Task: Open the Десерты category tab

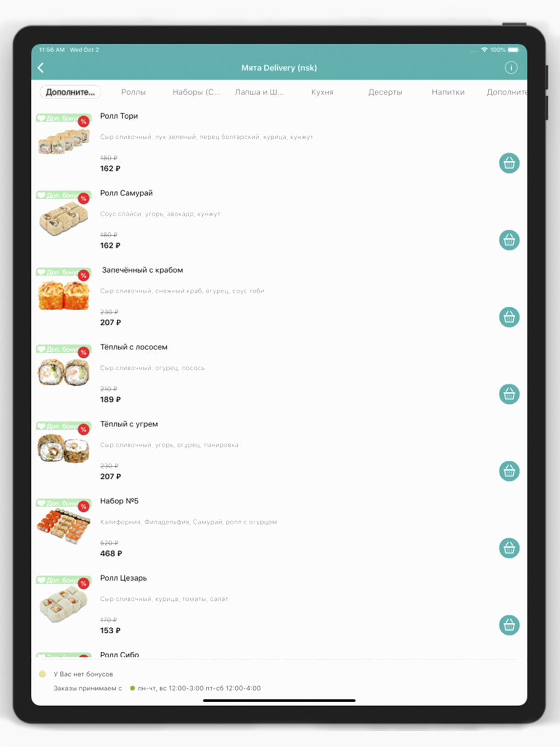Action: pyautogui.click(x=385, y=92)
